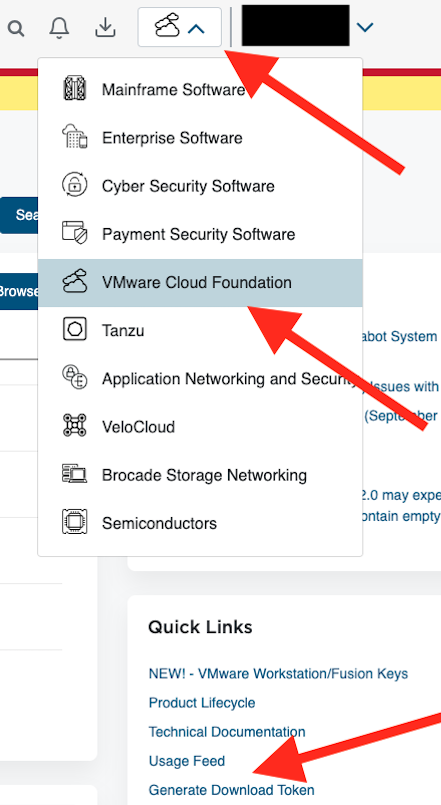Click the VMware Cloud Foundation cloud icon

(74, 282)
